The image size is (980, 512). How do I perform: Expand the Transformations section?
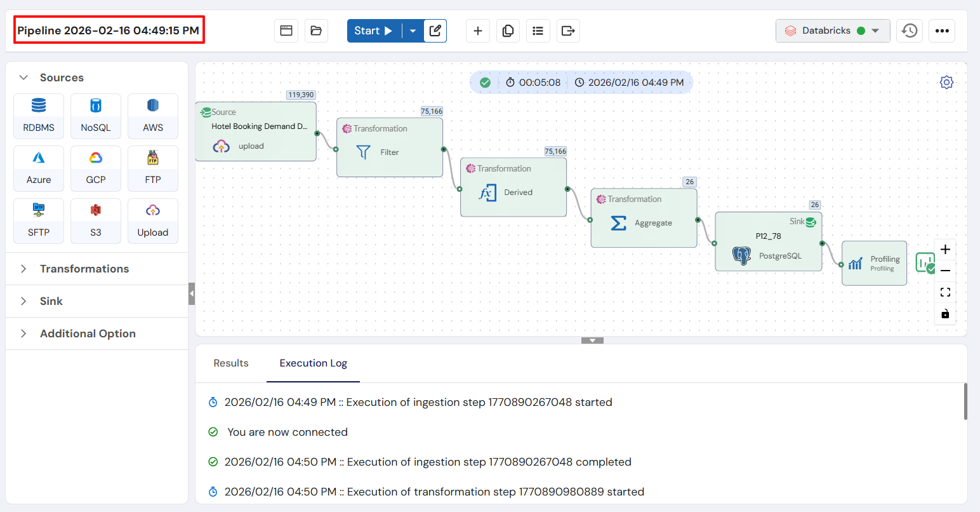(84, 269)
